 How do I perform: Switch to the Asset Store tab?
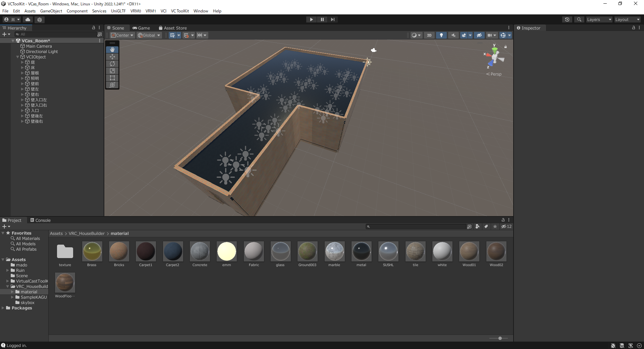173,28
